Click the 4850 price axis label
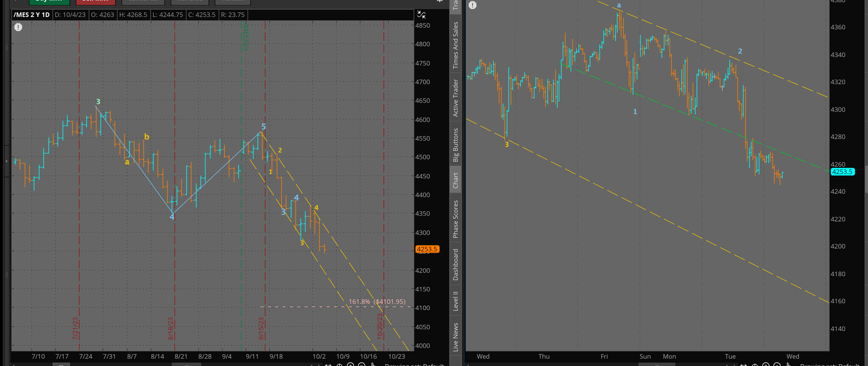 [422, 26]
